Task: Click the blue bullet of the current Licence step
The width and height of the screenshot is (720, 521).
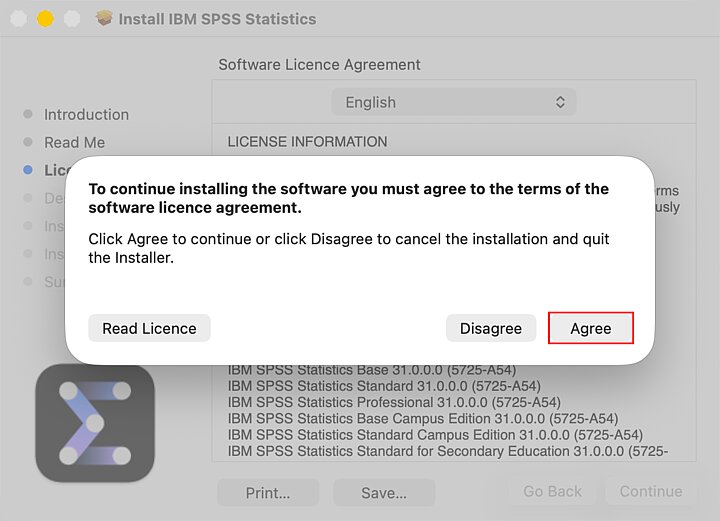Action: [x=28, y=170]
